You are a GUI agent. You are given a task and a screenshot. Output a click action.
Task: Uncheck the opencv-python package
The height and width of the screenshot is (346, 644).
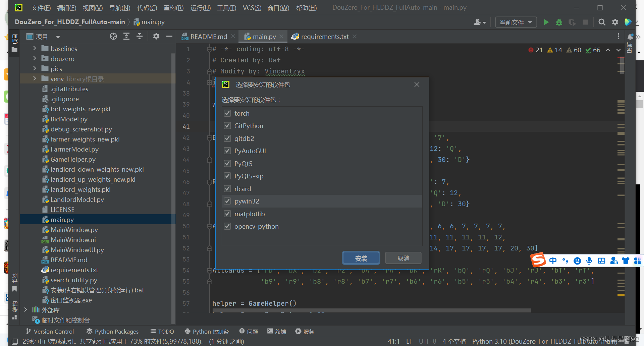point(227,226)
